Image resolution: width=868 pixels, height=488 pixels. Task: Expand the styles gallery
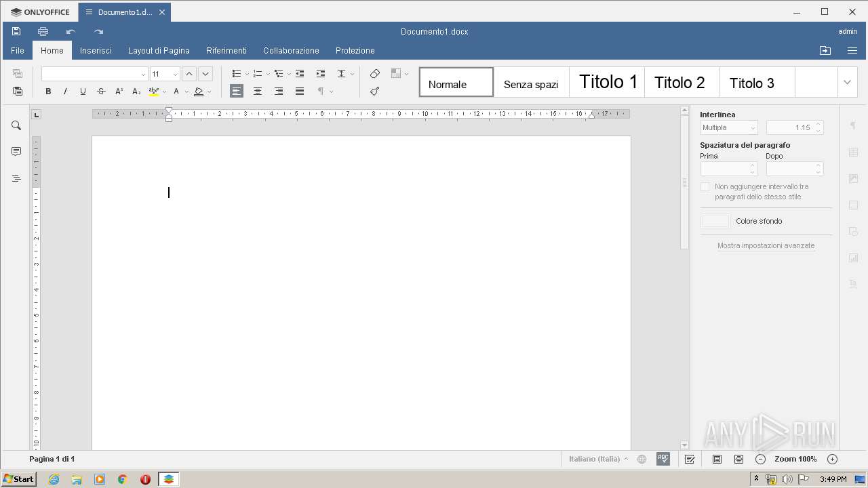(x=847, y=82)
